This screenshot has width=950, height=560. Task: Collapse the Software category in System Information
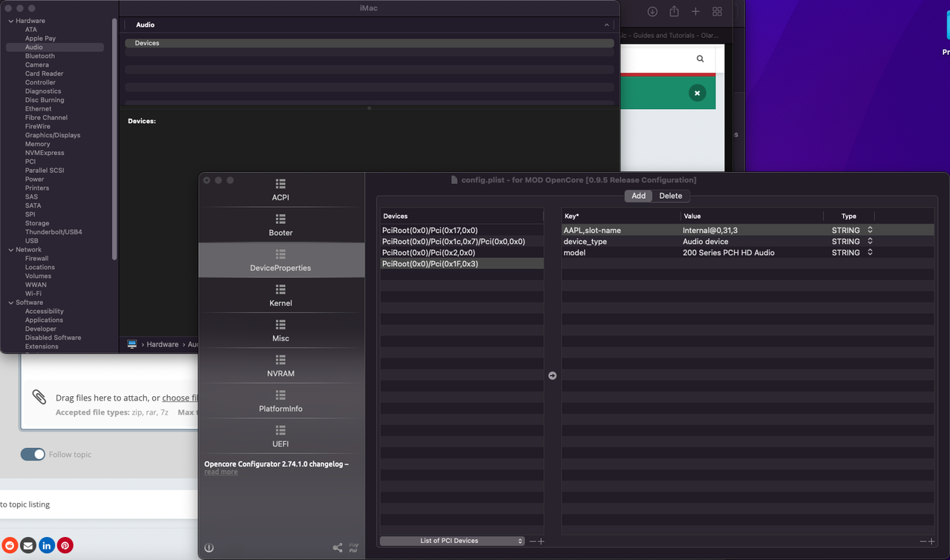pos(11,303)
